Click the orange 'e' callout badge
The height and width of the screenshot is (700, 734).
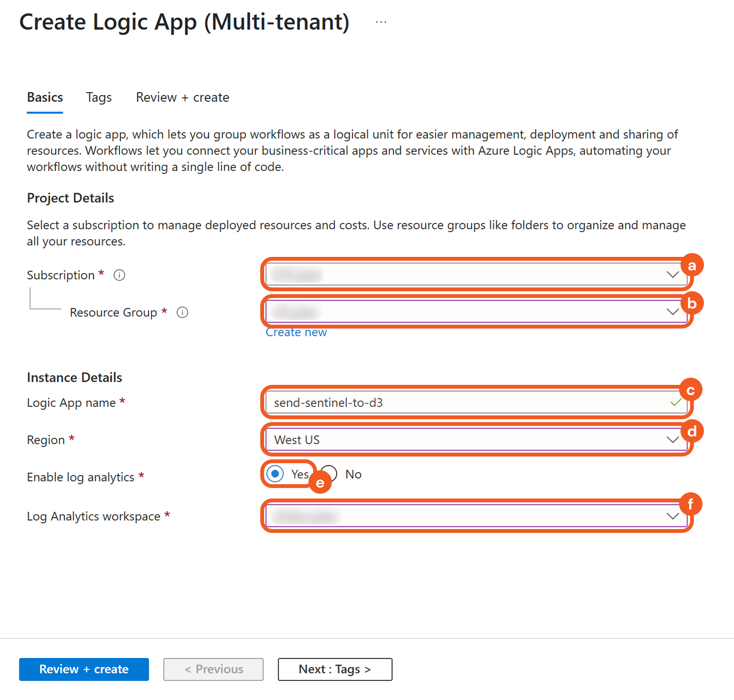click(x=320, y=483)
